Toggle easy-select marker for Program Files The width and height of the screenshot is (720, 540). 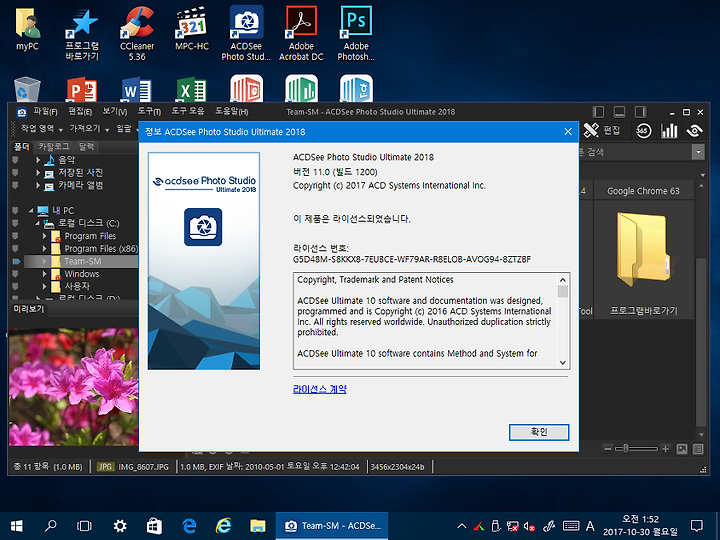[15, 236]
